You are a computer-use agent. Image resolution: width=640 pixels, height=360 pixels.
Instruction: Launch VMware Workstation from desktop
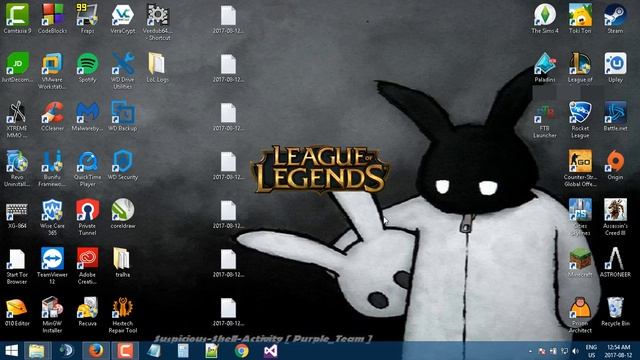[x=52, y=71]
